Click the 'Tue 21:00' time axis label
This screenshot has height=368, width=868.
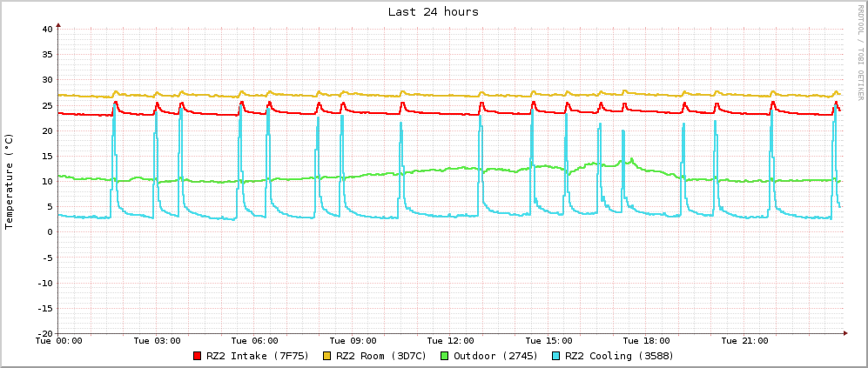tap(745, 341)
